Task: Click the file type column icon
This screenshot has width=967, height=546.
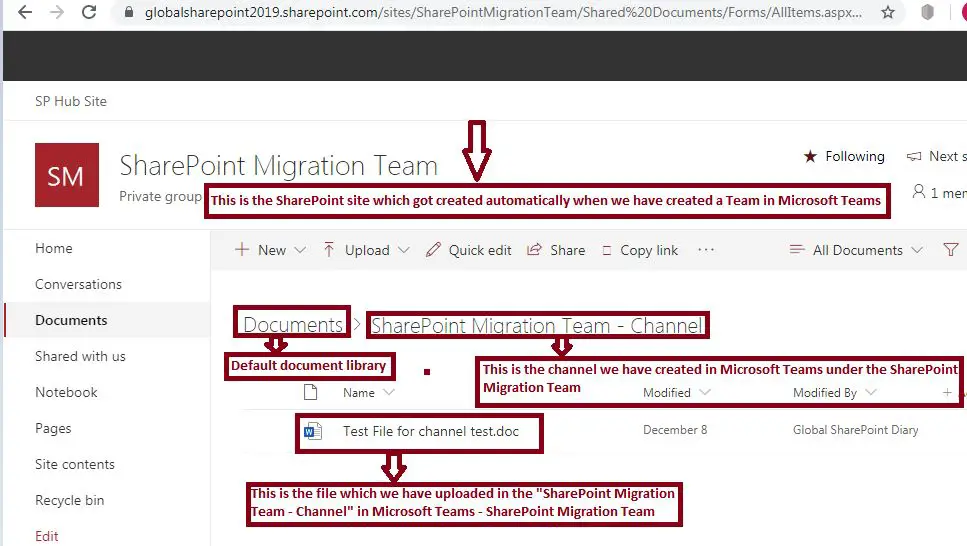Action: (310, 392)
